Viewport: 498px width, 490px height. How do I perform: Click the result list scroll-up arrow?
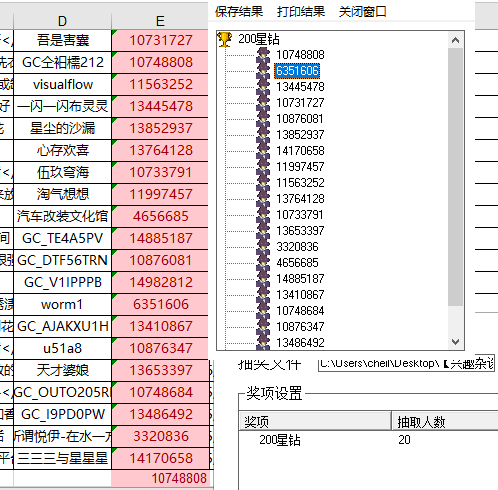tap(455, 40)
